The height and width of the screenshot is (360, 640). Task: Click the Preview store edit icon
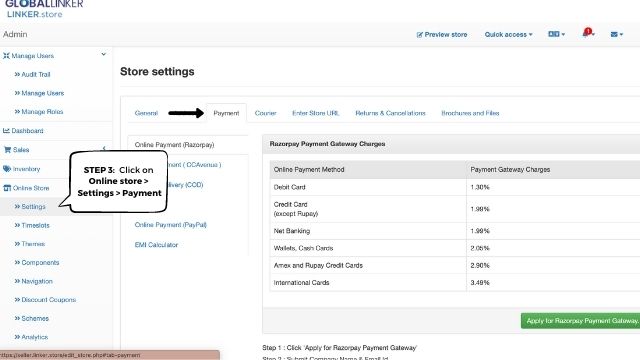[x=420, y=35]
